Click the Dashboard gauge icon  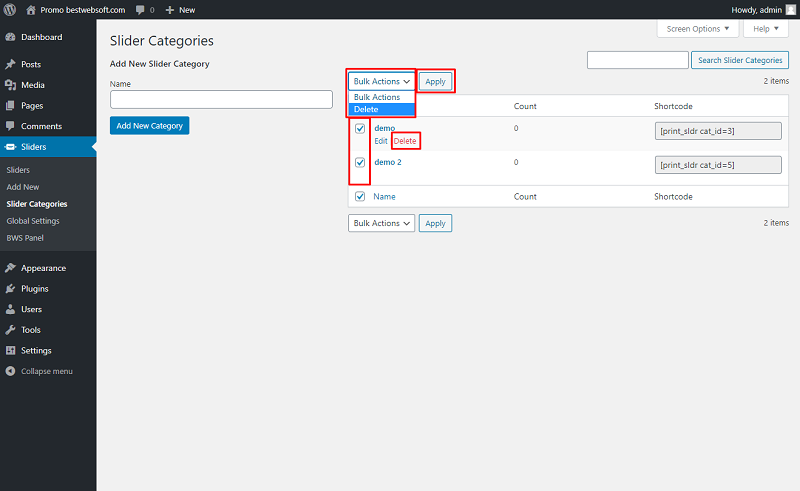click(x=10, y=37)
